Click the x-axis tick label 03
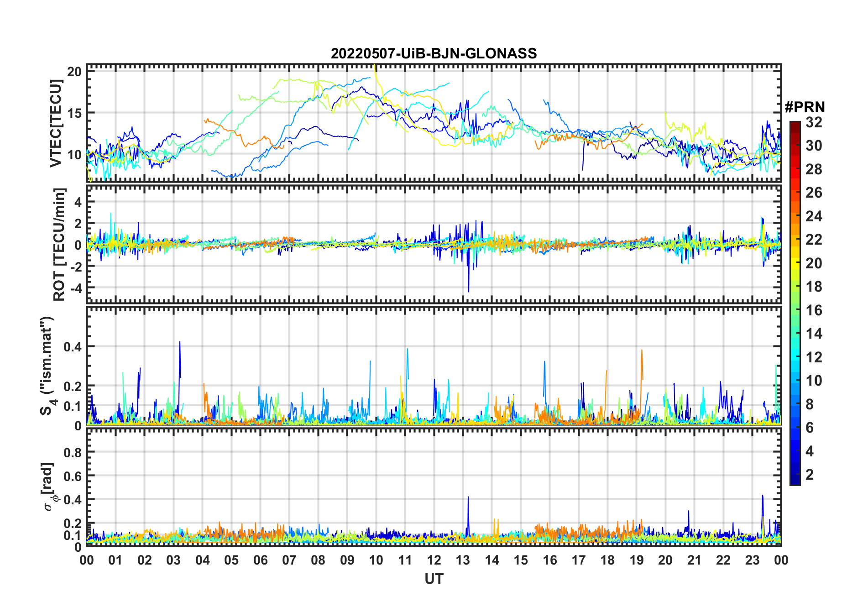Screen dimensions: 868x607 tap(173, 560)
